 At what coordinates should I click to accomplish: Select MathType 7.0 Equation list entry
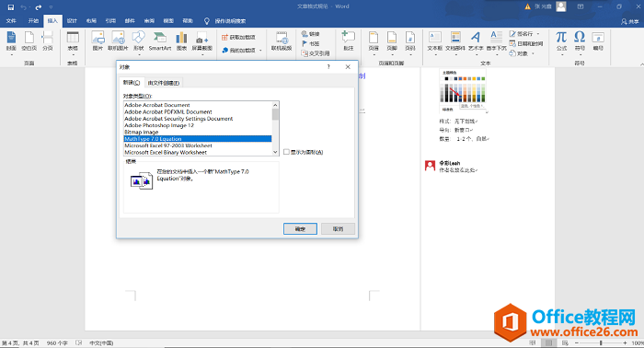pyautogui.click(x=198, y=139)
